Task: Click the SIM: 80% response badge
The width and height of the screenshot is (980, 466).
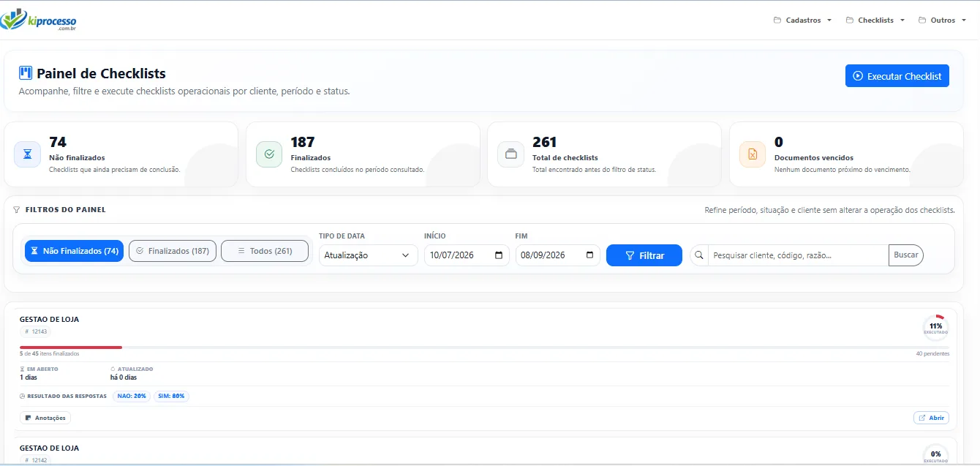Action: 171,396
